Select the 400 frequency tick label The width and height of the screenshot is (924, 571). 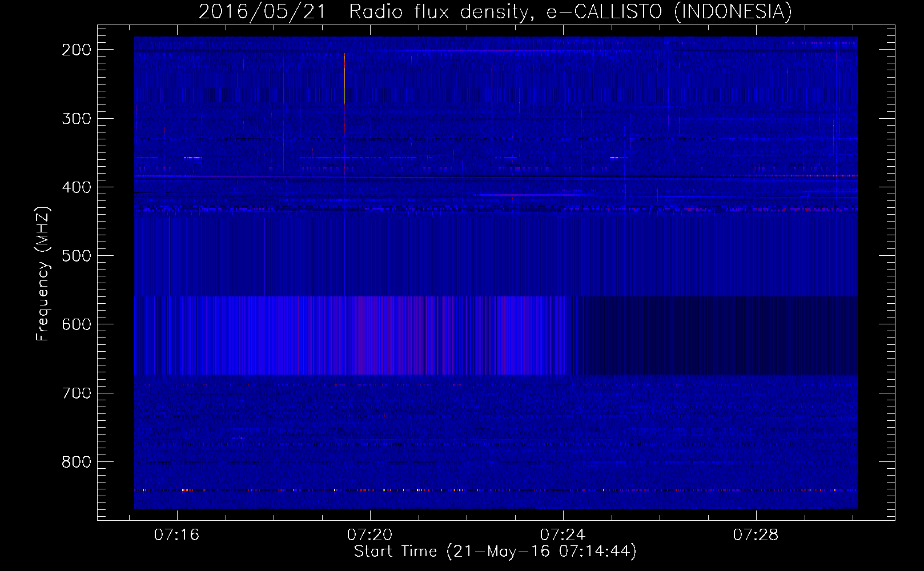(x=77, y=187)
